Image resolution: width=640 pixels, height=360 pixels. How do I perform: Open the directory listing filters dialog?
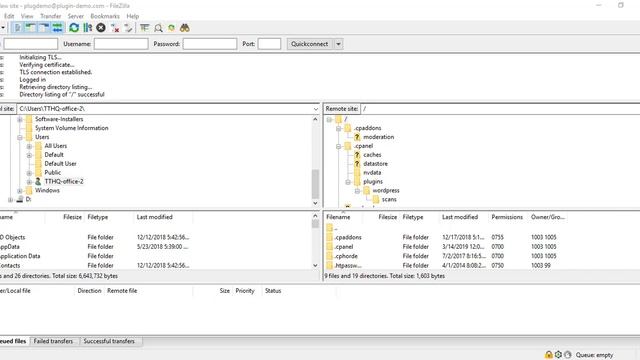144,28
